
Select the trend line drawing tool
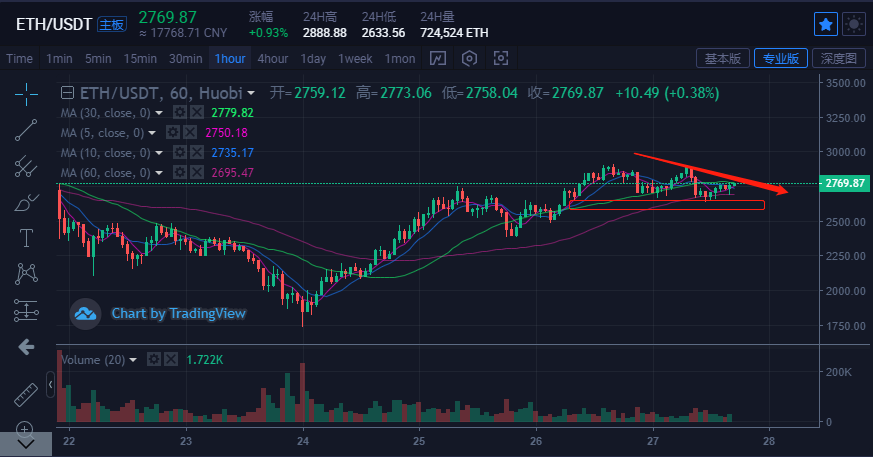pos(26,129)
